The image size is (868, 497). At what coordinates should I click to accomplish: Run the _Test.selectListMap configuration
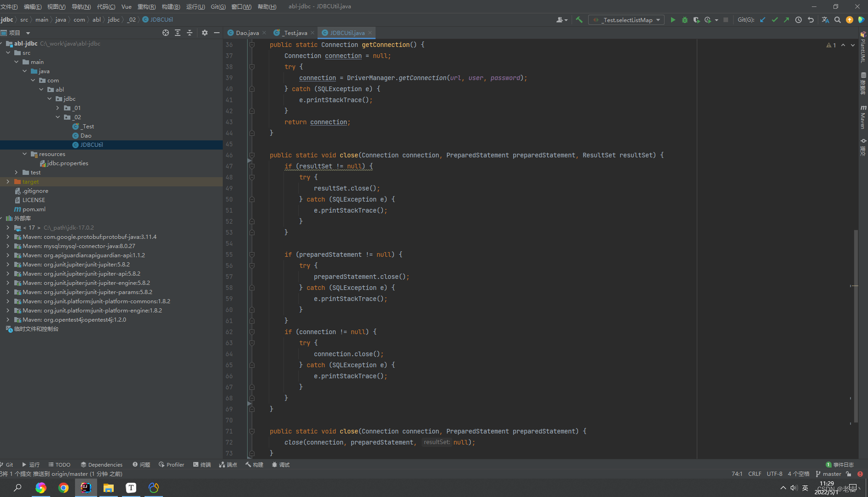click(x=673, y=20)
